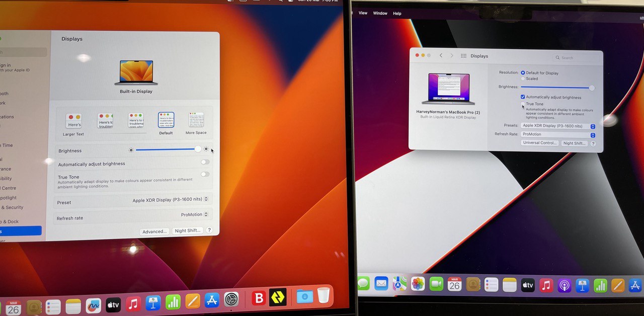Toggle Automatically adjust brightness switch in System Settings

(x=205, y=162)
